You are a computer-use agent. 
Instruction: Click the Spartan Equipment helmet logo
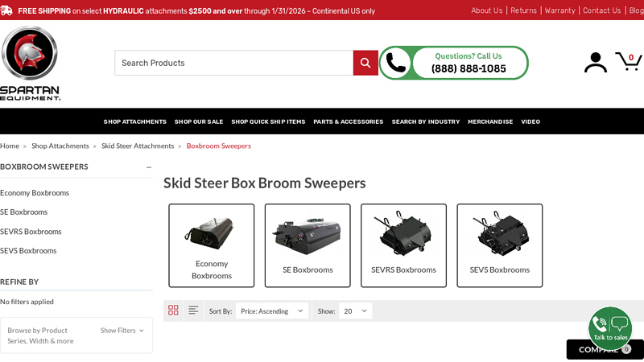[x=30, y=53]
